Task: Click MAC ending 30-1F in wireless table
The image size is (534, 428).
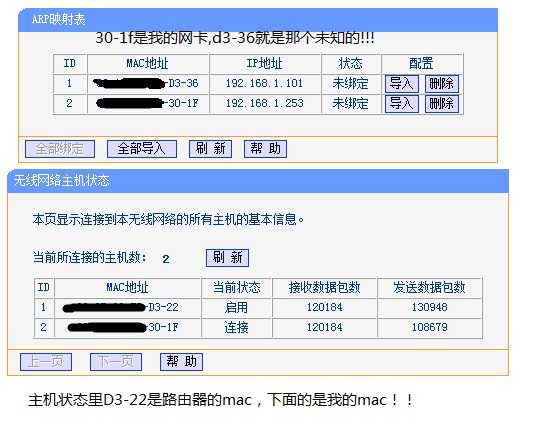Action: click(123, 327)
